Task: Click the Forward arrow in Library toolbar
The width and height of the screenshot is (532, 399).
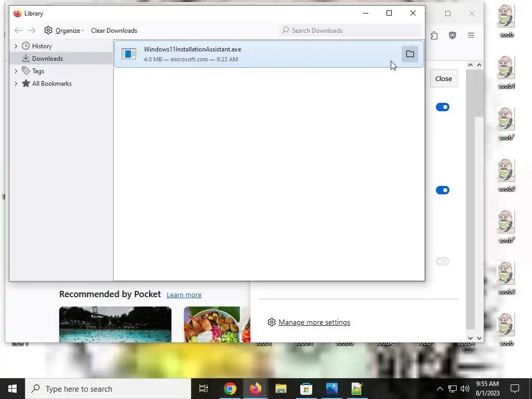Action: tap(32, 31)
